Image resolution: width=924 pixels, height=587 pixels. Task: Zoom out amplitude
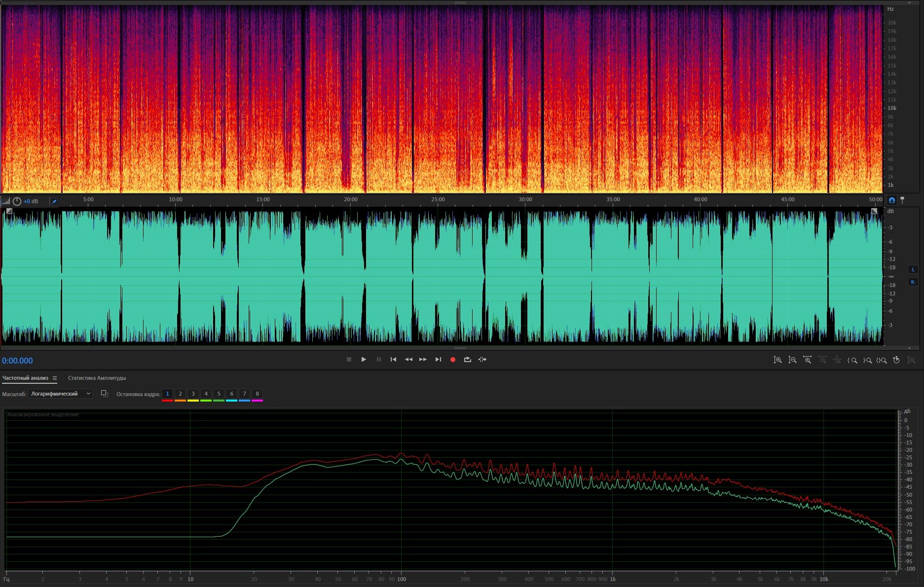(x=792, y=360)
